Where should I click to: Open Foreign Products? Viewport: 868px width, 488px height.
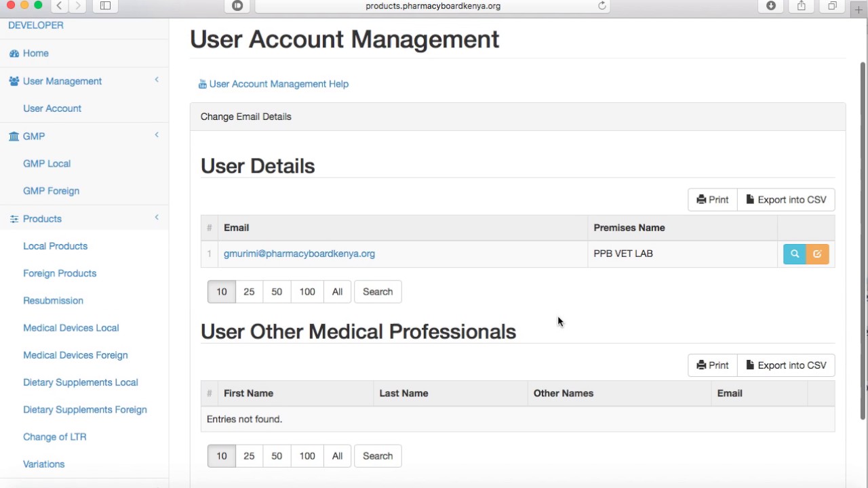60,273
